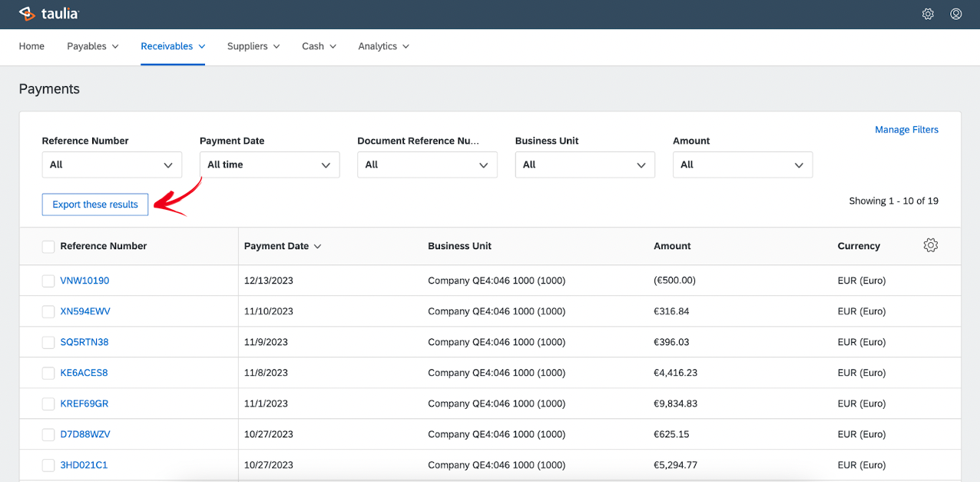980x482 pixels.
Task: Click EUR (Euro) in XN594EWV row
Action: coord(862,311)
